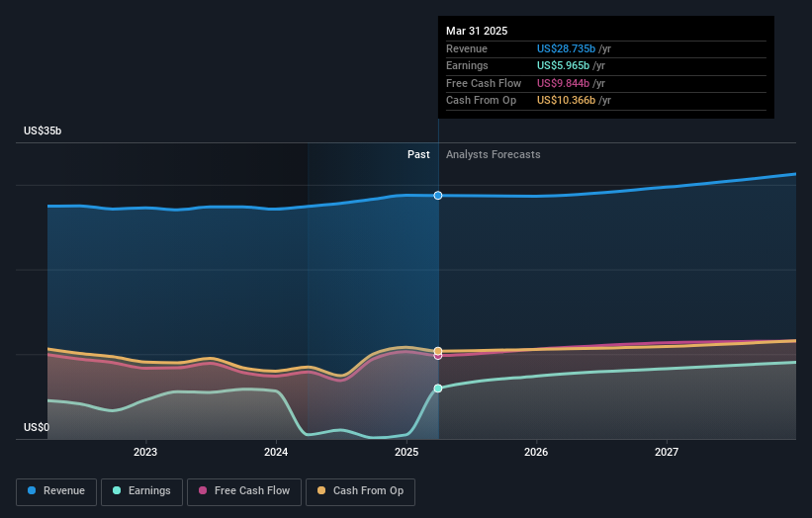Click the US$5.965b earnings value

(563, 65)
